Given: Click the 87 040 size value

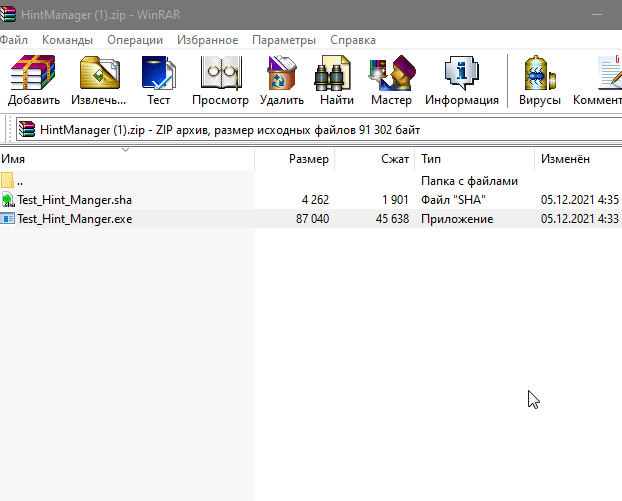Looking at the screenshot, I should pos(312,219).
